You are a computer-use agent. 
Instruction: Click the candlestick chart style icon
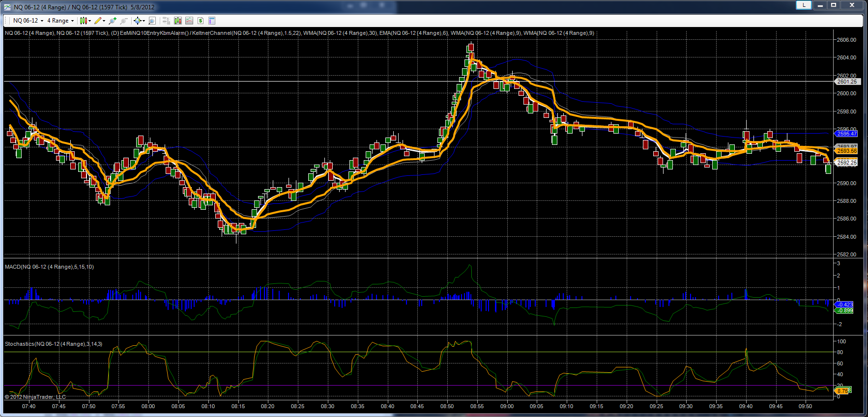pos(84,21)
